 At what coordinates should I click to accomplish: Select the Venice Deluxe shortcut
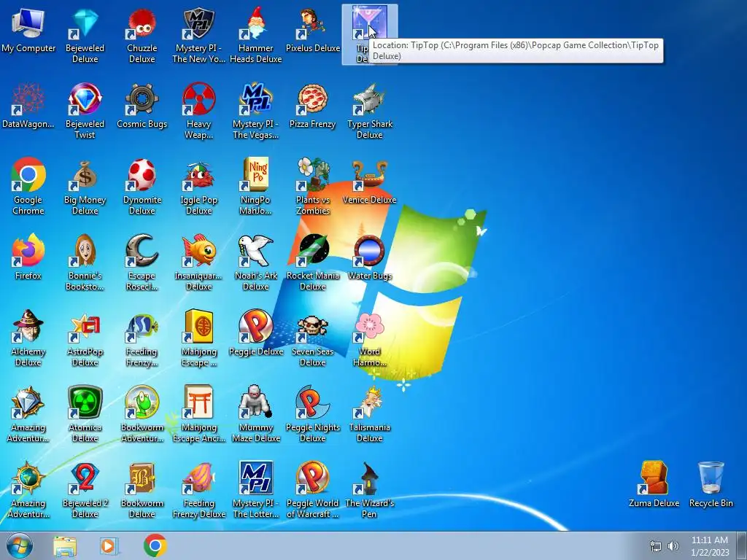(370, 182)
